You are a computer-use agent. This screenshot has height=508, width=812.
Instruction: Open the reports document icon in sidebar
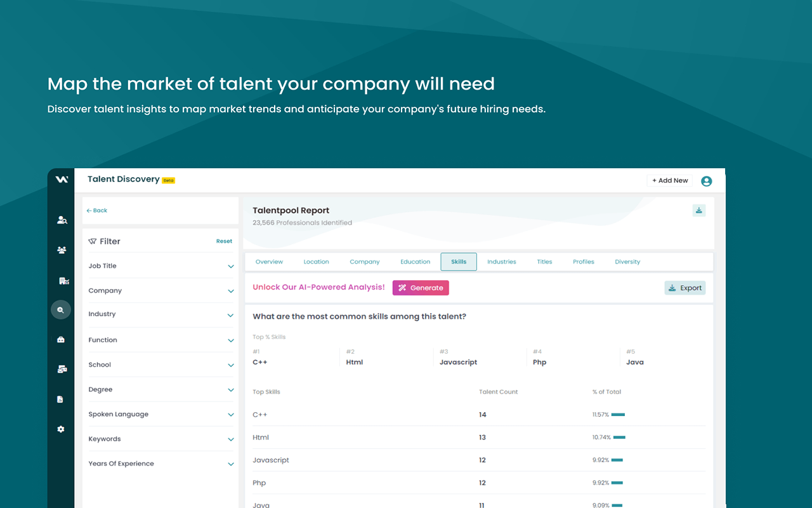pos(61,399)
